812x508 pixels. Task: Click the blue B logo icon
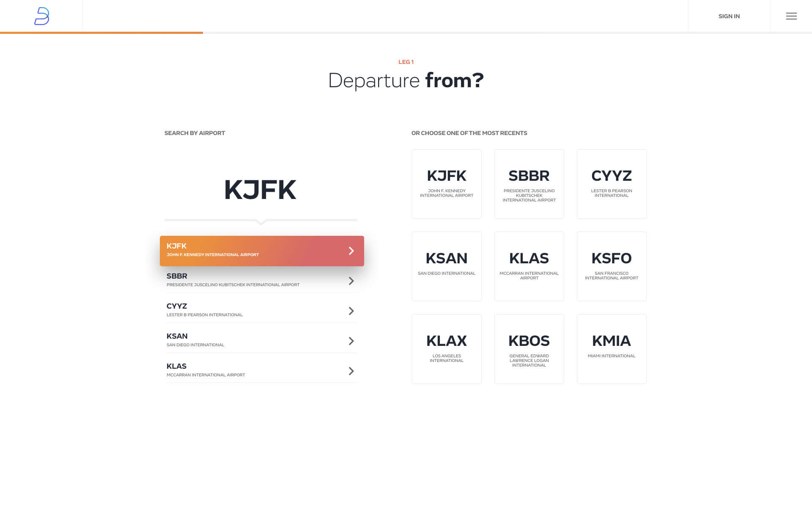(x=41, y=16)
